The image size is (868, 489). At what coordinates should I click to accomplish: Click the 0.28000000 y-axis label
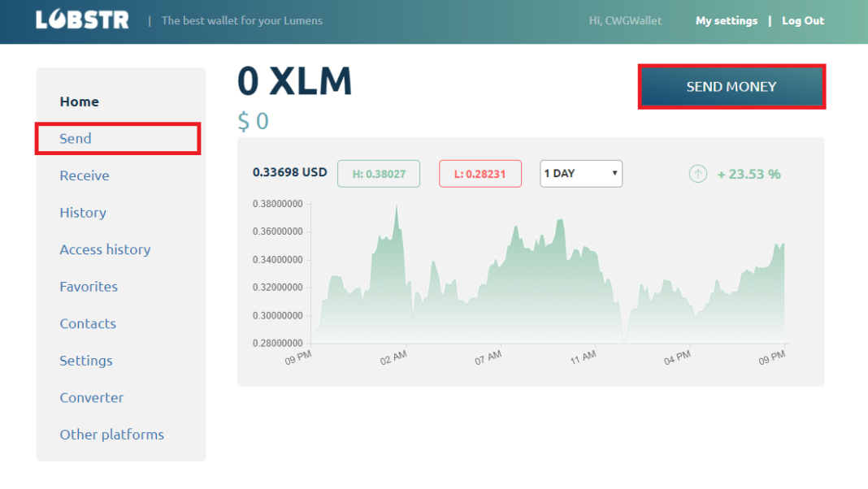coord(277,344)
